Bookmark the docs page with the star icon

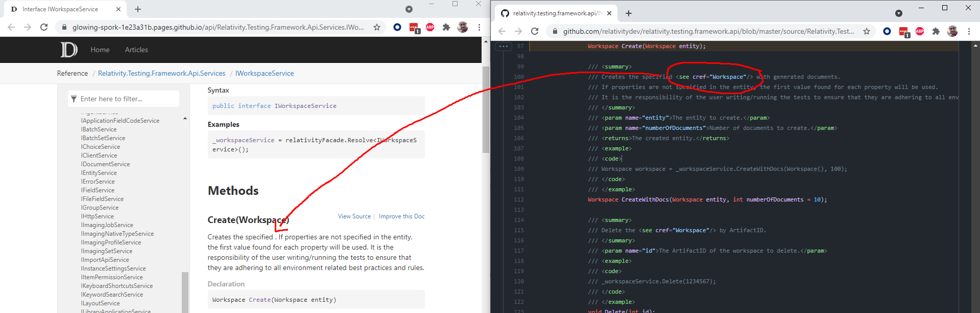pos(377,27)
